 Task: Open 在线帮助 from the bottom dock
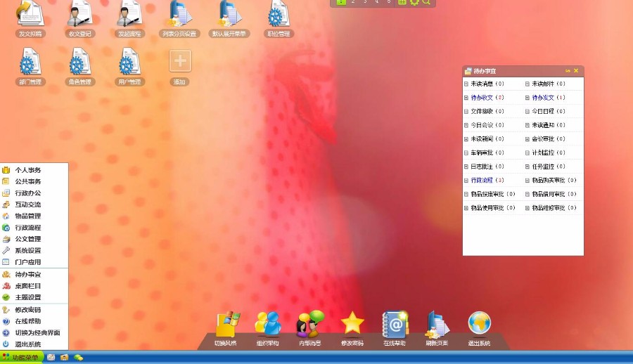[x=395, y=324]
